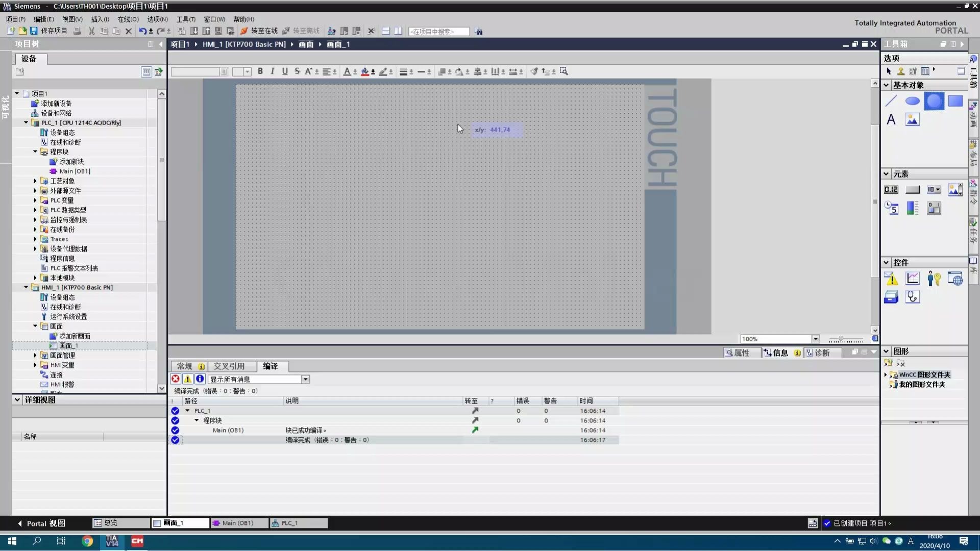Switch to the Cross-references tab
This screenshot has width=980, height=551.
click(229, 366)
